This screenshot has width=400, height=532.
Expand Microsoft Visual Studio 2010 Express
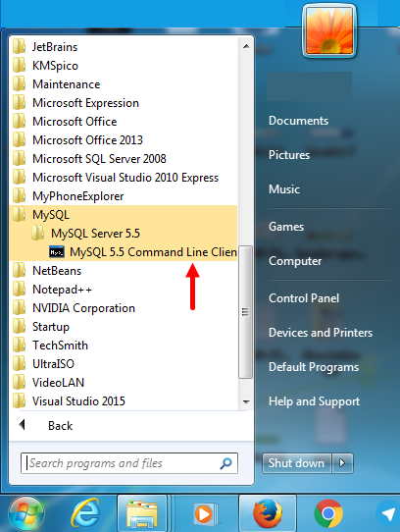[x=124, y=178]
